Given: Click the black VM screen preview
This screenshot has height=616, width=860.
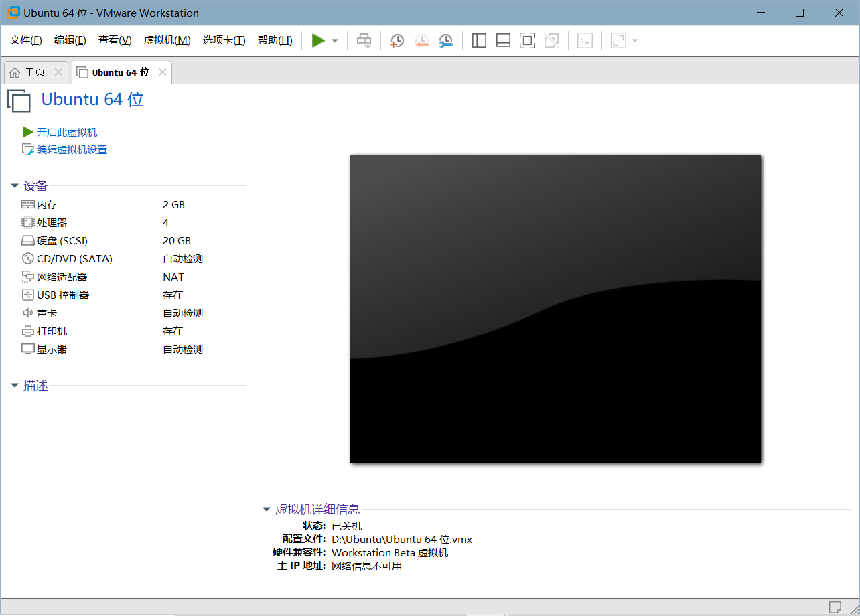Looking at the screenshot, I should [556, 309].
